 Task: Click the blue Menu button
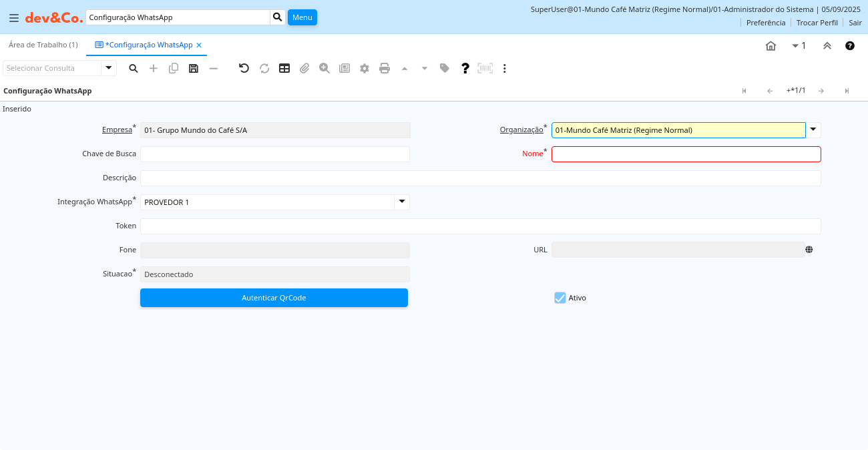coord(302,17)
